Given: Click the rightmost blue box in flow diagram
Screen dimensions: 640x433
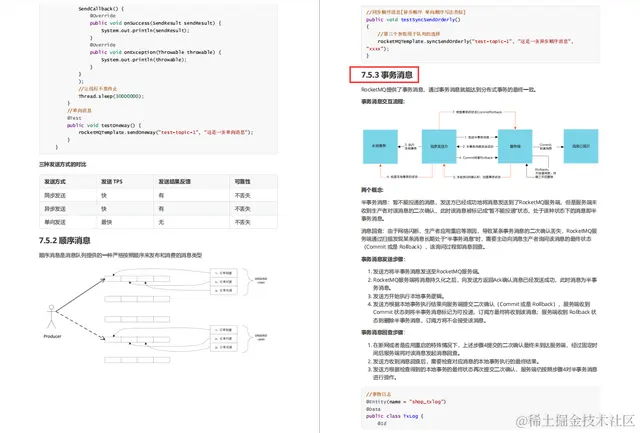Looking at the screenshot, I should click(x=581, y=146).
